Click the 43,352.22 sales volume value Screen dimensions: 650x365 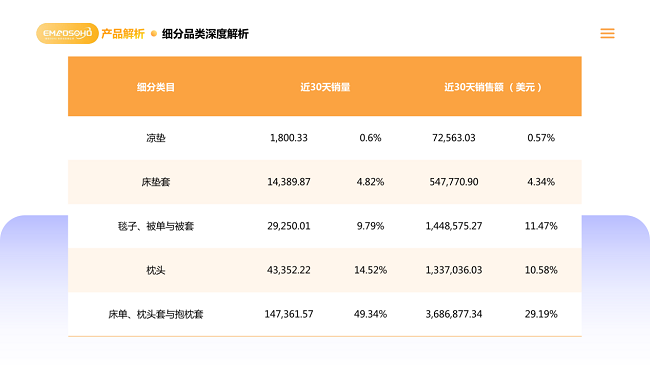289,270
